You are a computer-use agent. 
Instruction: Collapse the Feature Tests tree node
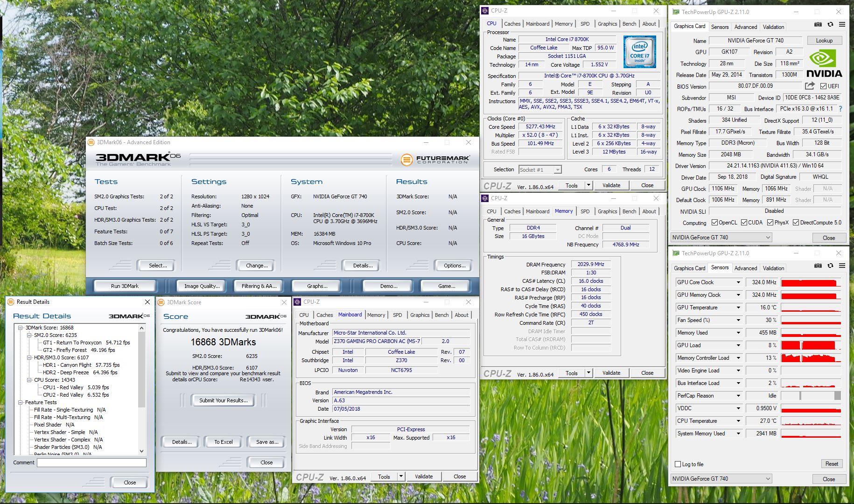tap(21, 402)
